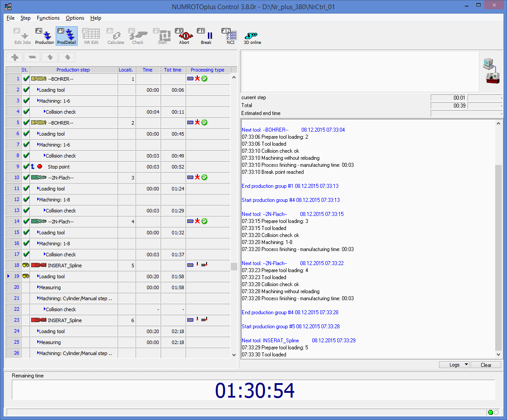507x420 pixels.
Task: Click the Production step column header
Action: (x=73, y=70)
